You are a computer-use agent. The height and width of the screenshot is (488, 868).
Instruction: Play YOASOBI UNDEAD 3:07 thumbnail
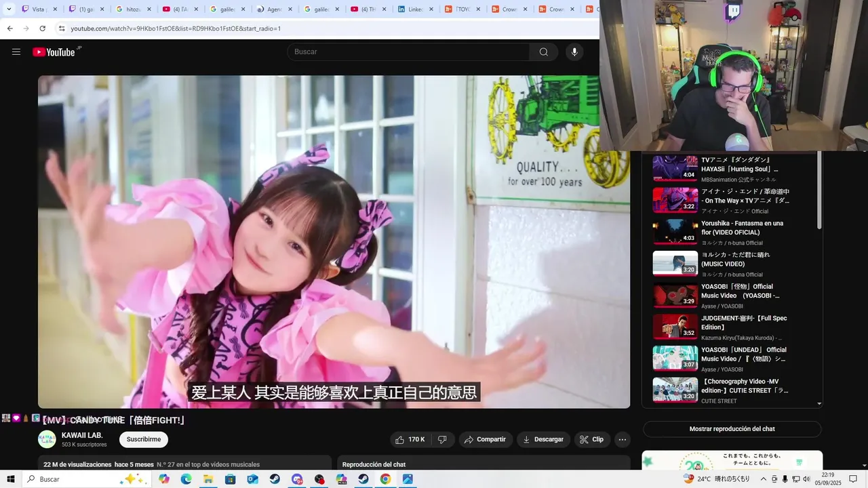675,359
